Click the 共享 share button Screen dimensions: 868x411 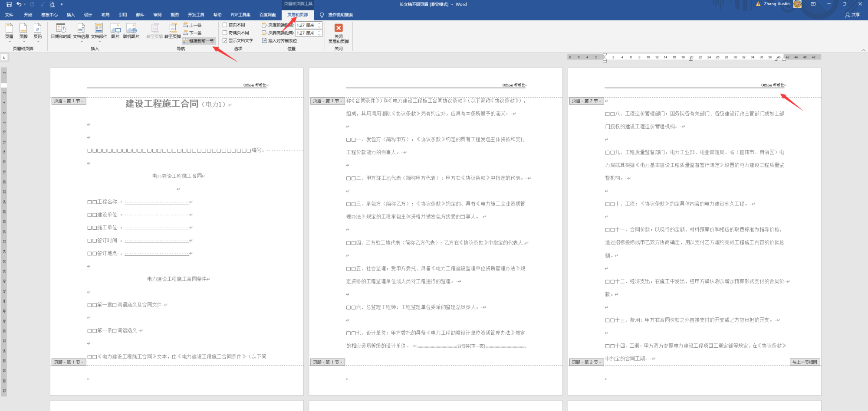(852, 15)
